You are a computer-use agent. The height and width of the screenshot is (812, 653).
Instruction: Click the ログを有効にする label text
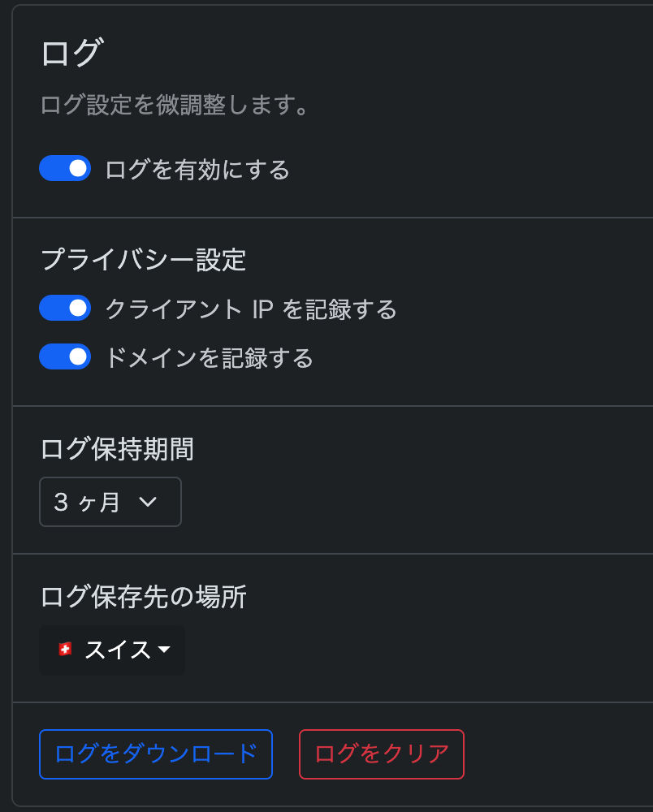(197, 170)
